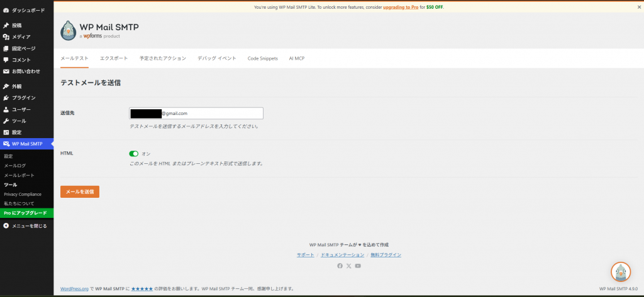The image size is (644, 297).
Task: Click the WP Mail SMTP pigeon logo
Action: click(x=68, y=30)
